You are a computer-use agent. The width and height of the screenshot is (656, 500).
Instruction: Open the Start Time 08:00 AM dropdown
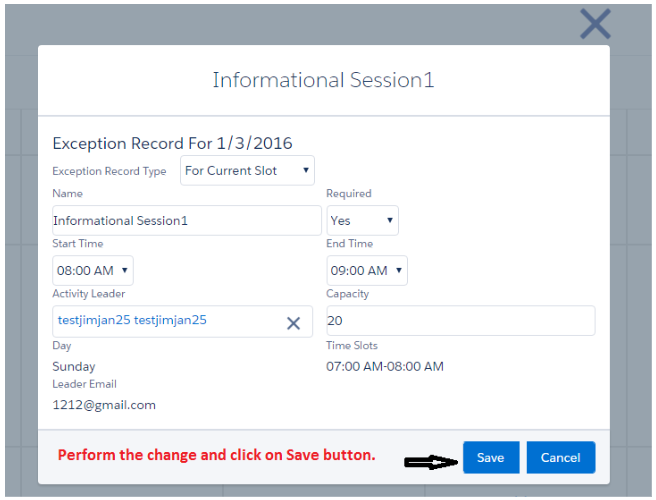[92, 270]
